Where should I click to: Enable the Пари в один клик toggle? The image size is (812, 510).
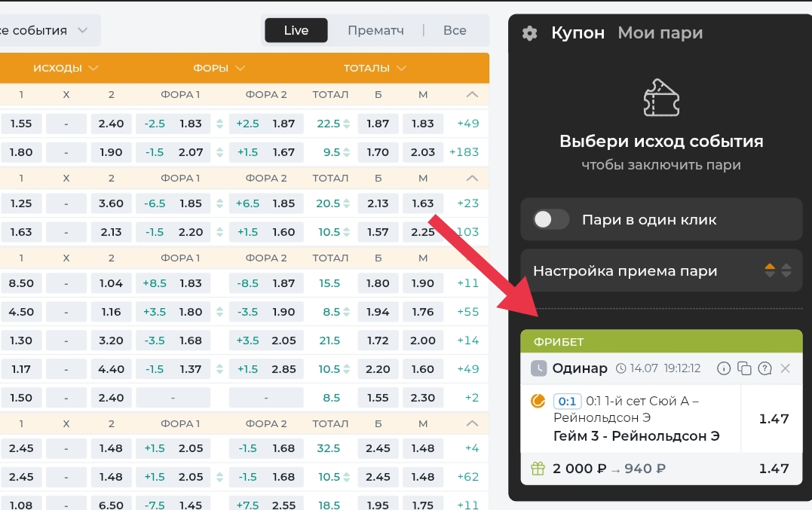[x=550, y=218]
